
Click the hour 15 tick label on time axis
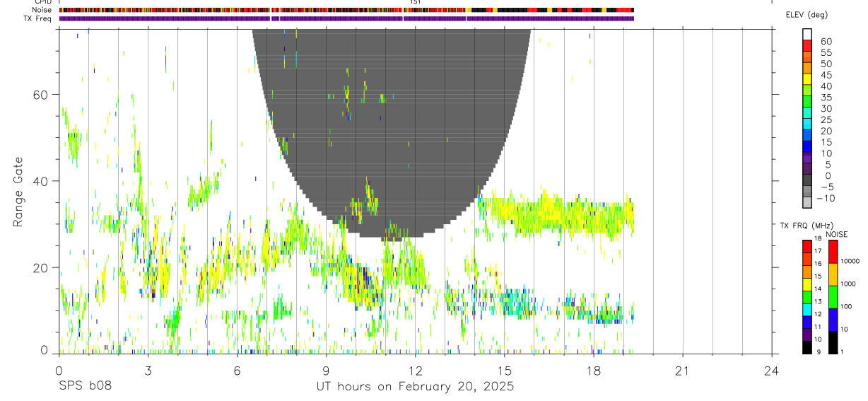point(504,370)
